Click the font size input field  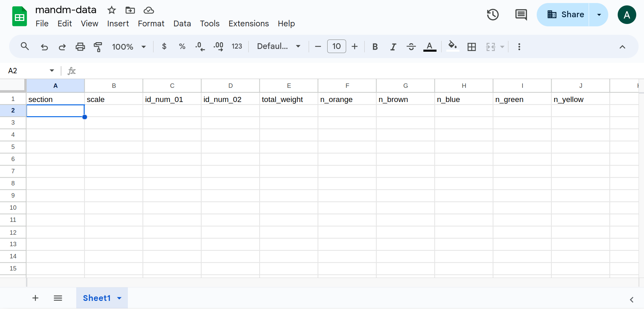336,46
